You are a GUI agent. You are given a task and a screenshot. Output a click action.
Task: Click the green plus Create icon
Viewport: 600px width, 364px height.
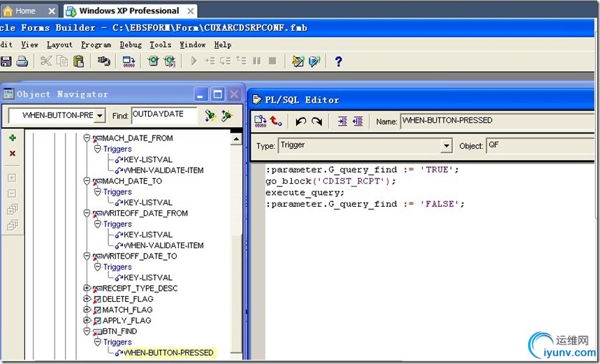(x=13, y=138)
